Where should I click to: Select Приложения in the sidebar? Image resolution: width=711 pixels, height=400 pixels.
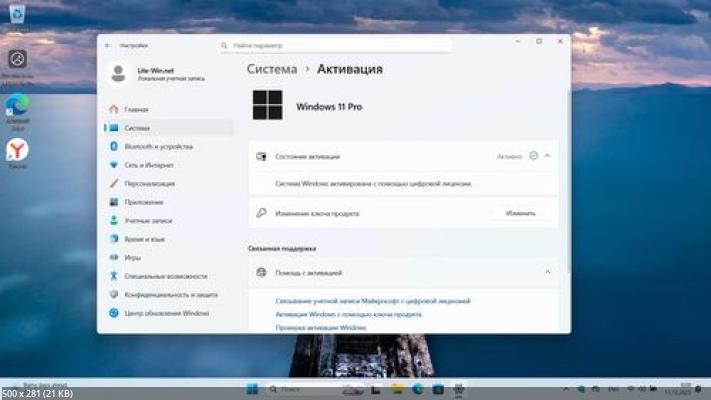pos(144,202)
